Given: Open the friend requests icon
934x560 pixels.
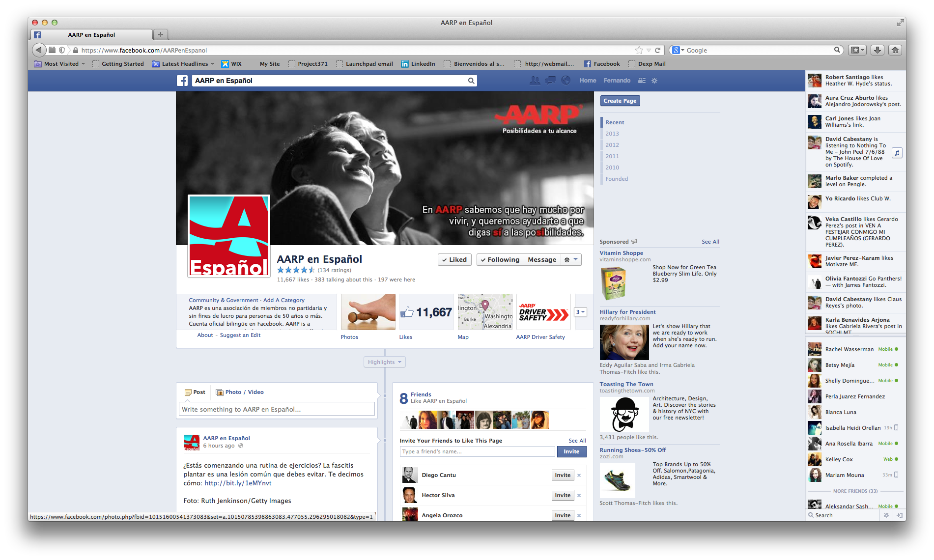Looking at the screenshot, I should tap(535, 81).
